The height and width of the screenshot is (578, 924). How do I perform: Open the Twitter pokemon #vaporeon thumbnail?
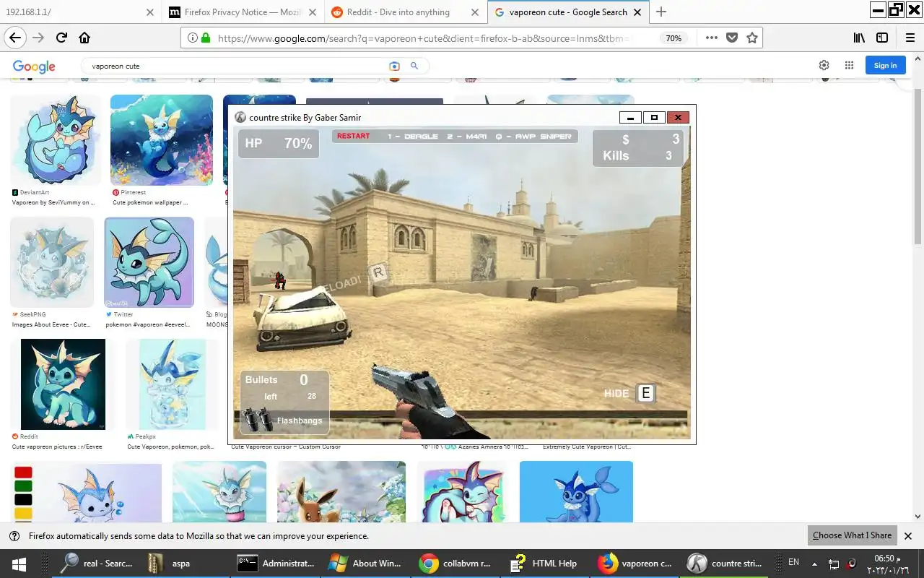pos(149,262)
